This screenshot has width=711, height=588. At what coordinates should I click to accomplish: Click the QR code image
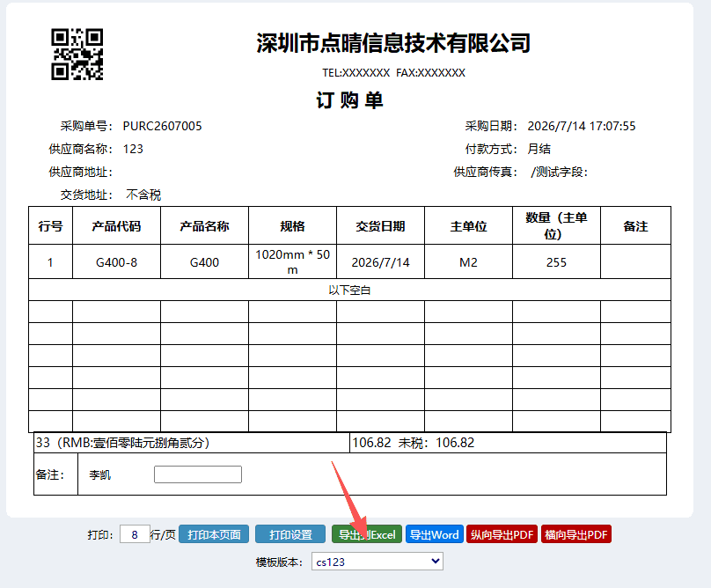(77, 55)
